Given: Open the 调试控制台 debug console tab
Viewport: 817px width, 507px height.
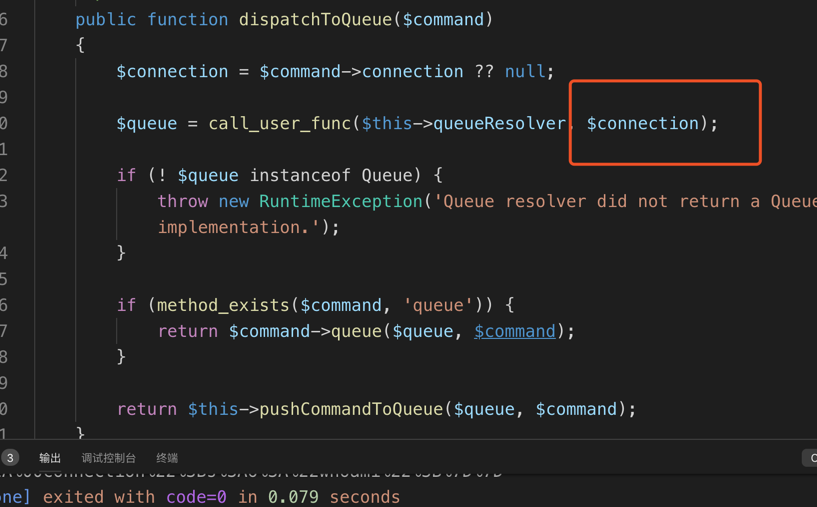Looking at the screenshot, I should click(108, 458).
